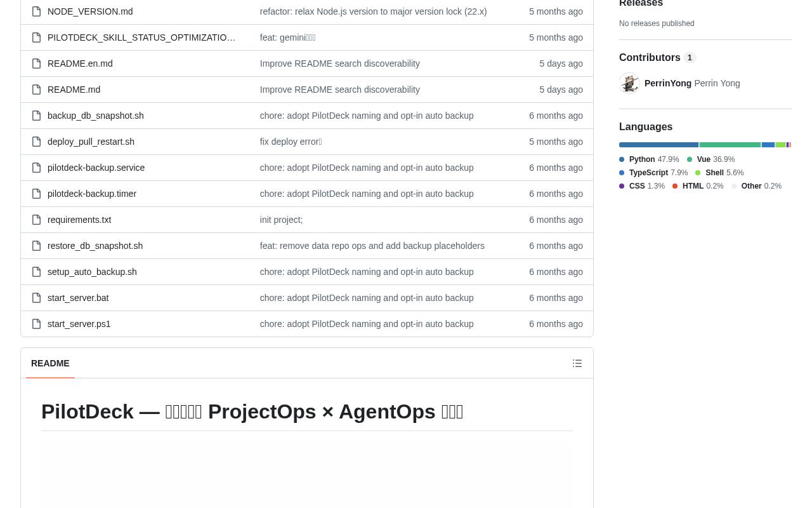Open the README.en.md file
812x508 pixels.
[80, 63]
